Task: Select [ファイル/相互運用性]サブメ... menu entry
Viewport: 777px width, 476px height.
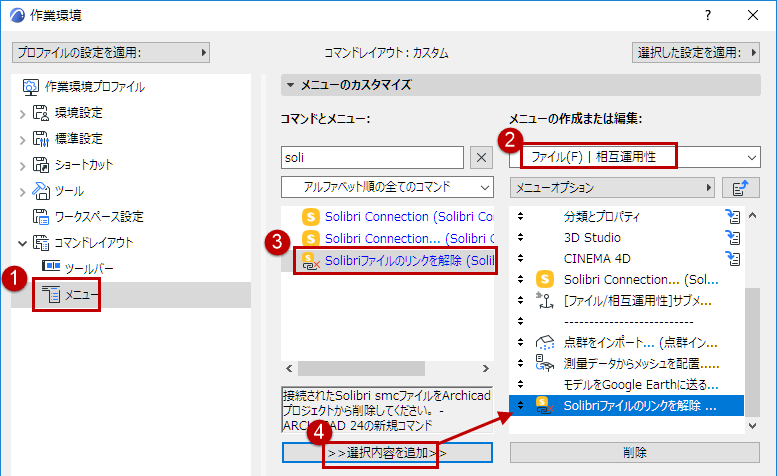Action: 638,301
